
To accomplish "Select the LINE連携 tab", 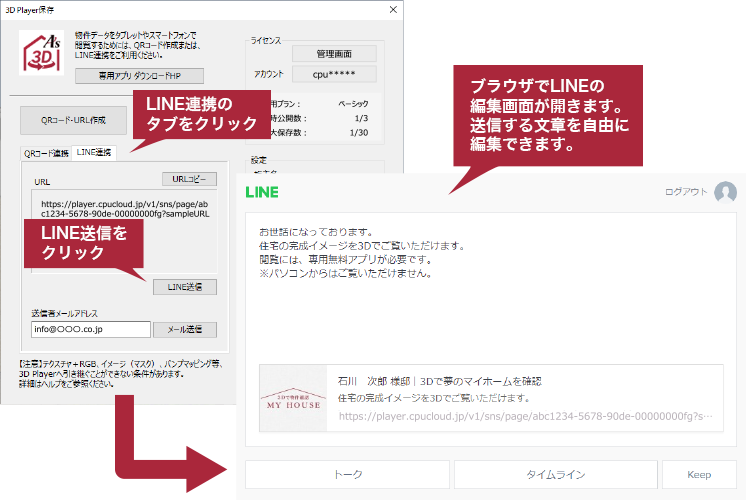I will [x=94, y=152].
